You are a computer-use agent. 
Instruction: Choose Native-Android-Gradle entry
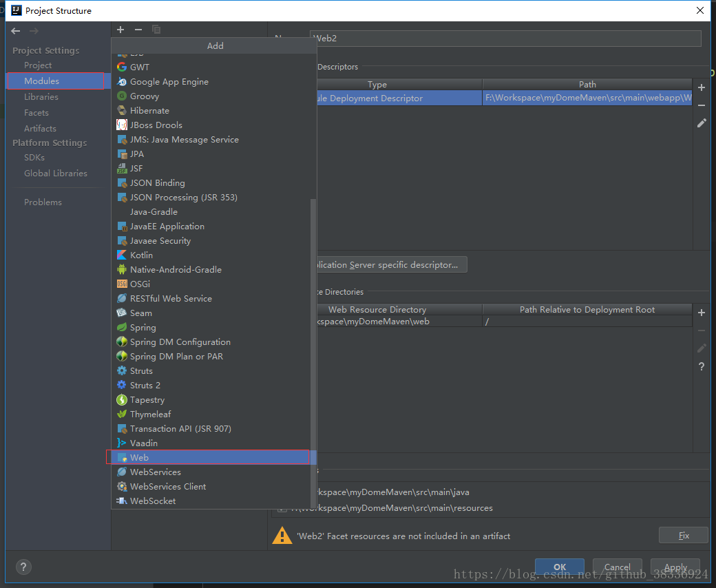pyautogui.click(x=210, y=270)
